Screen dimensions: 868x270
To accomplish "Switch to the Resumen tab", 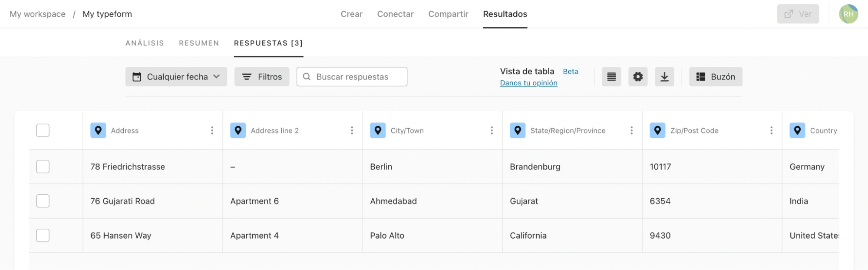I will coord(199,43).
